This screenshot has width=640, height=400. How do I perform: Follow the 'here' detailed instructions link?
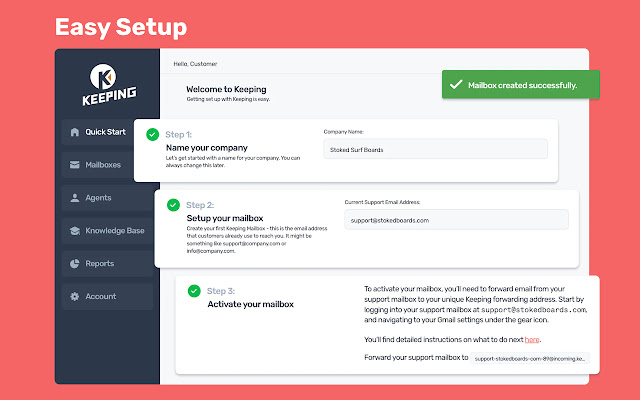point(532,340)
